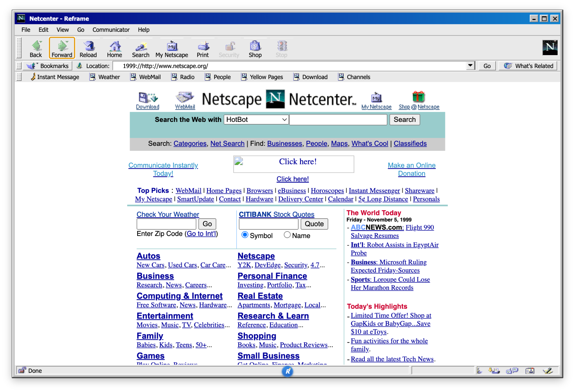Click the status bar composer pencil icon
Screen dimensions: 575x392
coord(548,371)
